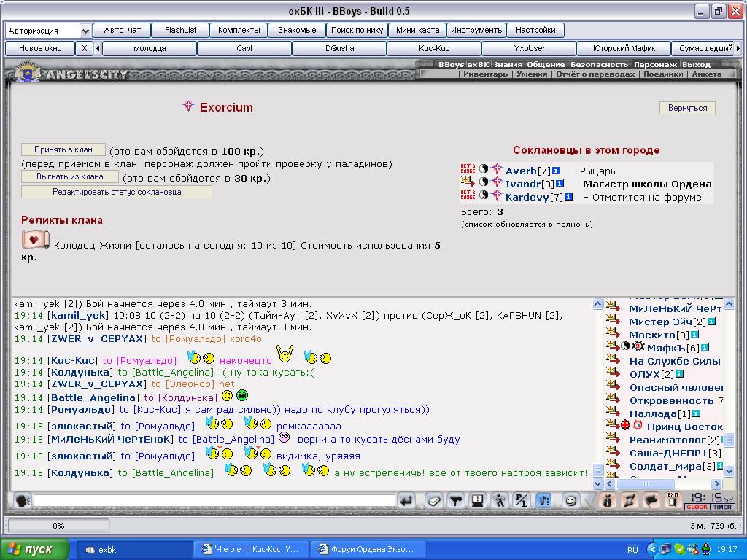The height and width of the screenshot is (560, 747).
Task: Click the Колодец Жизни scroll relic icon
Action: coord(35,239)
